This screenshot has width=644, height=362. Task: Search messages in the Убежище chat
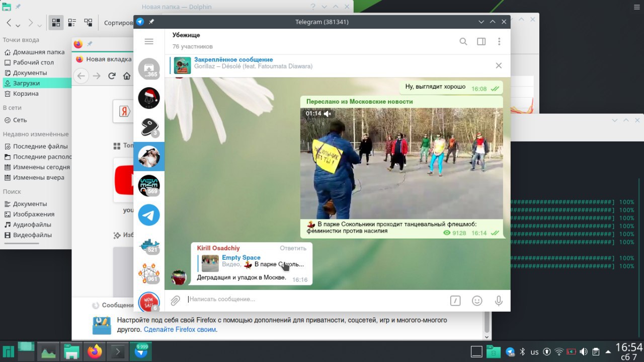pyautogui.click(x=463, y=42)
